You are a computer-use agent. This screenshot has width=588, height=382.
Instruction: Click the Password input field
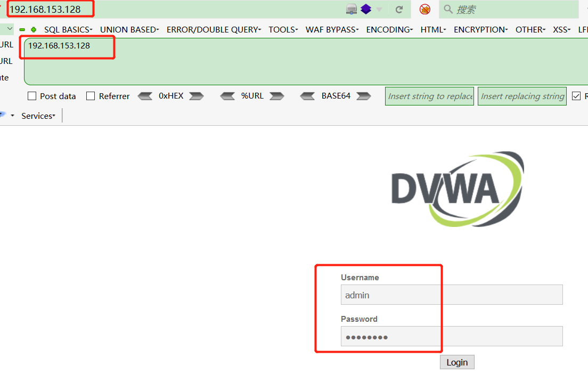coord(452,336)
